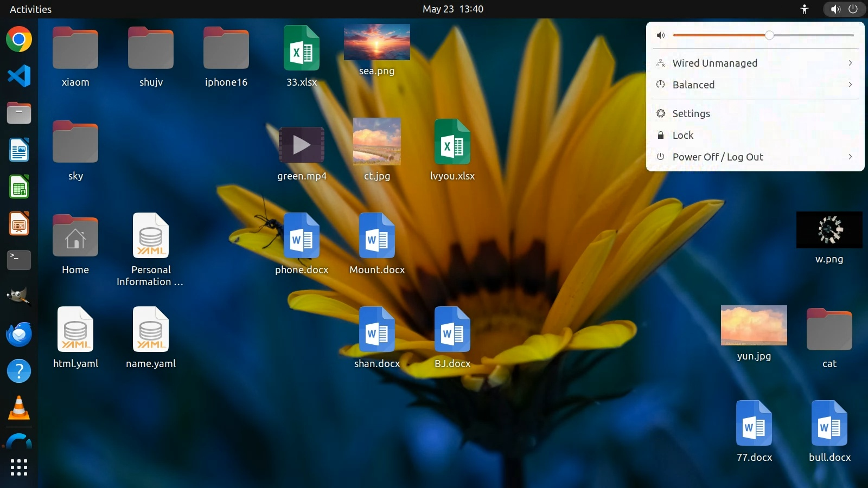Mute sound using the volume speaker icon

coord(660,35)
